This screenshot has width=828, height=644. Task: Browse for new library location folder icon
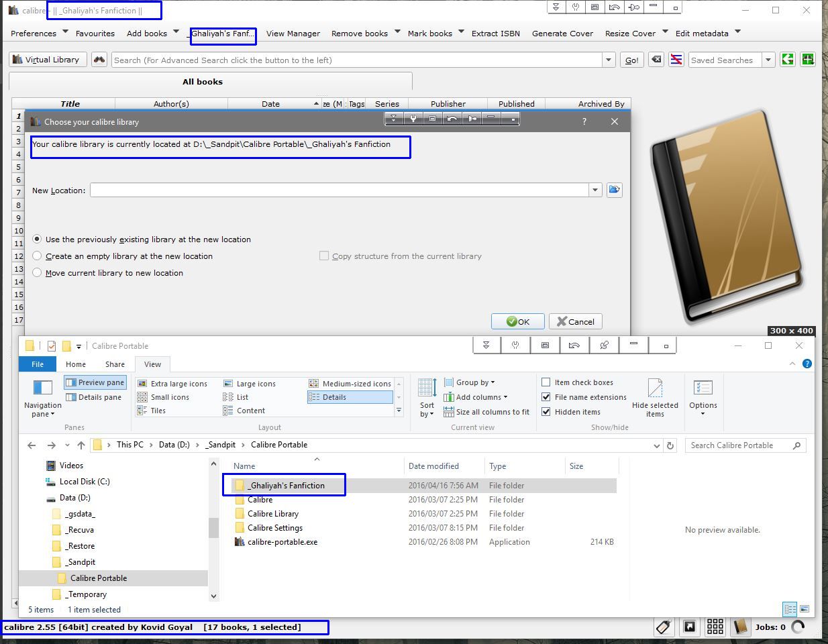614,190
